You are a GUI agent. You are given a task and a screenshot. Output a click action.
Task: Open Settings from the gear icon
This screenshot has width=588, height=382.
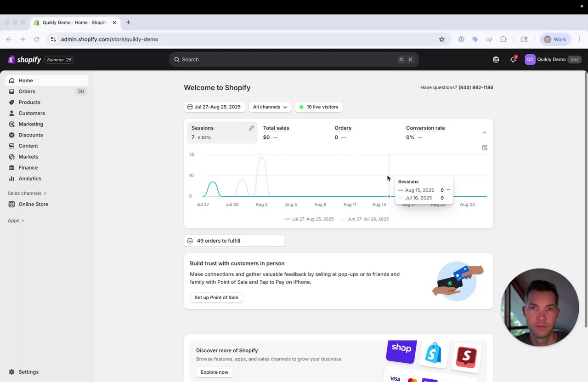[23, 372]
